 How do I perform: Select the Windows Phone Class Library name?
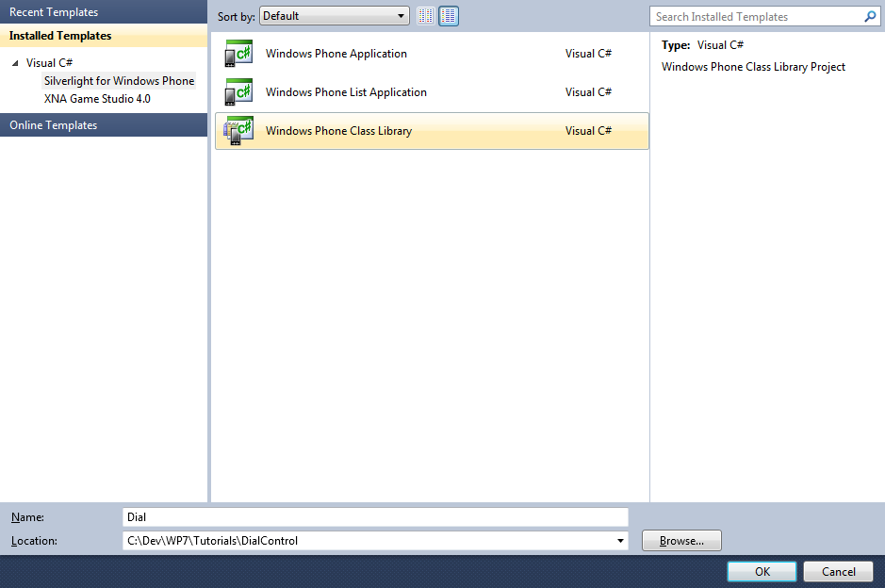tap(338, 130)
